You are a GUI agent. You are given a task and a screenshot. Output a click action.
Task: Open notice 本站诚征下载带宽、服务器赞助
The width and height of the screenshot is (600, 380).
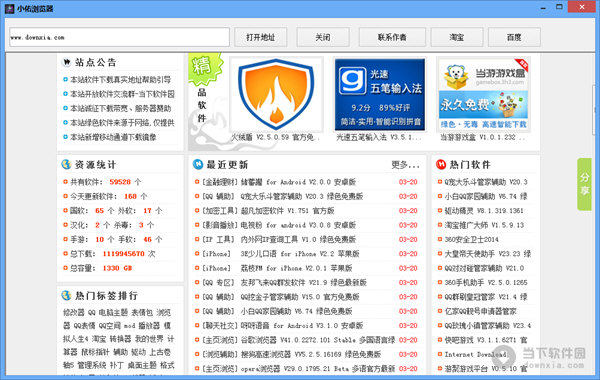point(120,108)
